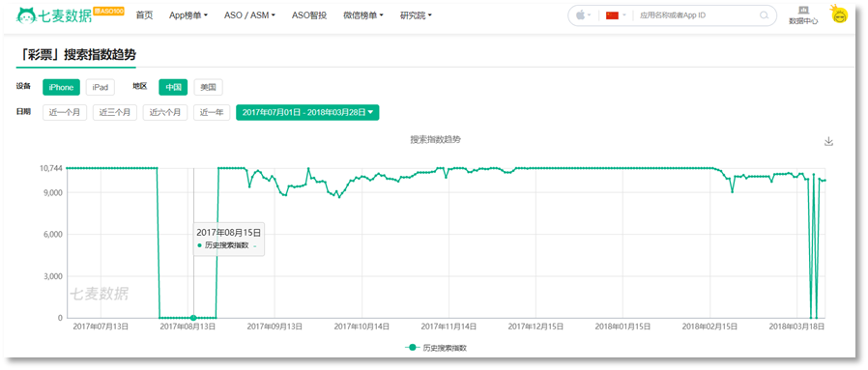Choose 近三个月 date range
868x370 pixels.
[x=115, y=113]
